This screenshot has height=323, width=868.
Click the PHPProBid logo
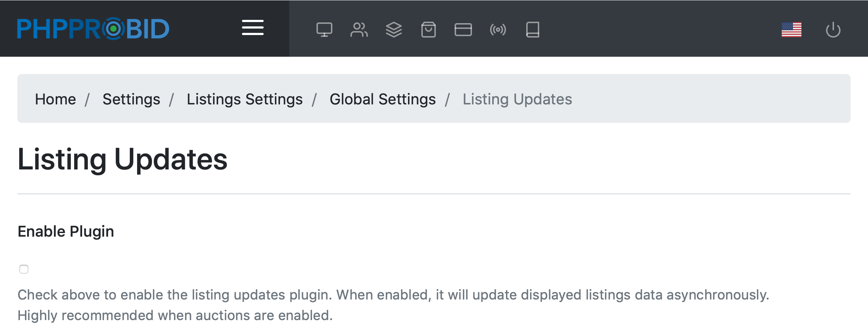click(x=93, y=29)
